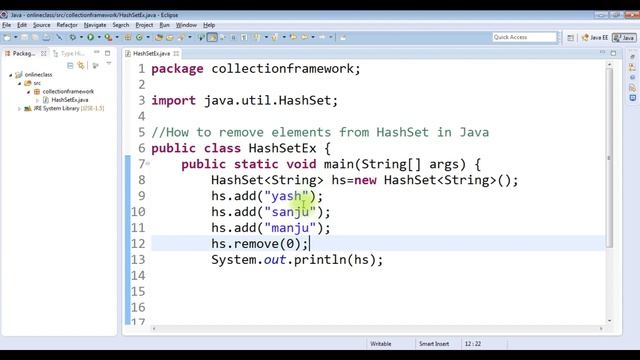The width and height of the screenshot is (640, 360).
Task: Open Package Explorer View Menu triangle
Action: 109,64
